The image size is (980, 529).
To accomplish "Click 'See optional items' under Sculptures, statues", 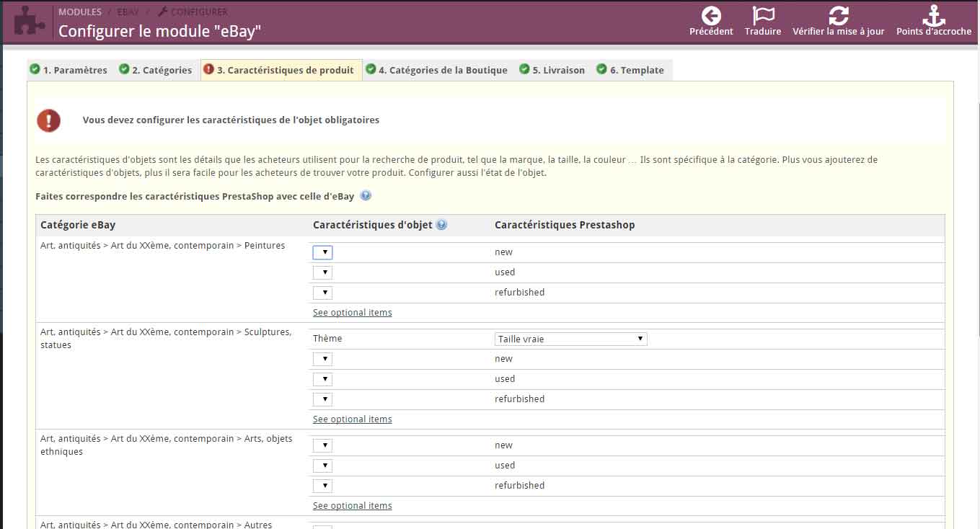I will coord(353,419).
